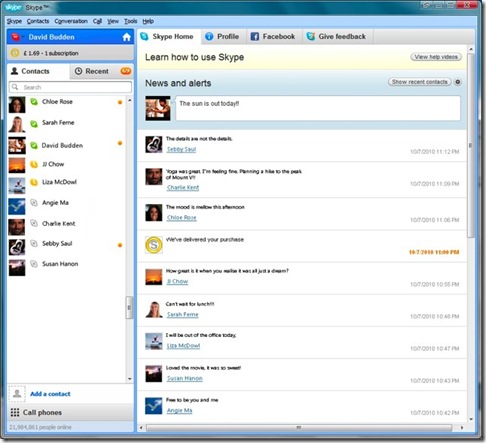Click the contact list scroll down arrow

pos(130,379)
